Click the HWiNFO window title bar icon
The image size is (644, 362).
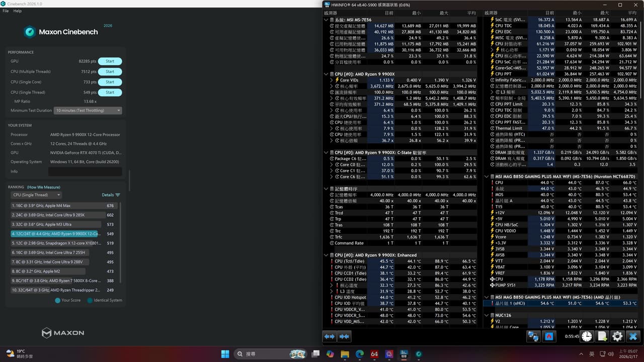328,5
